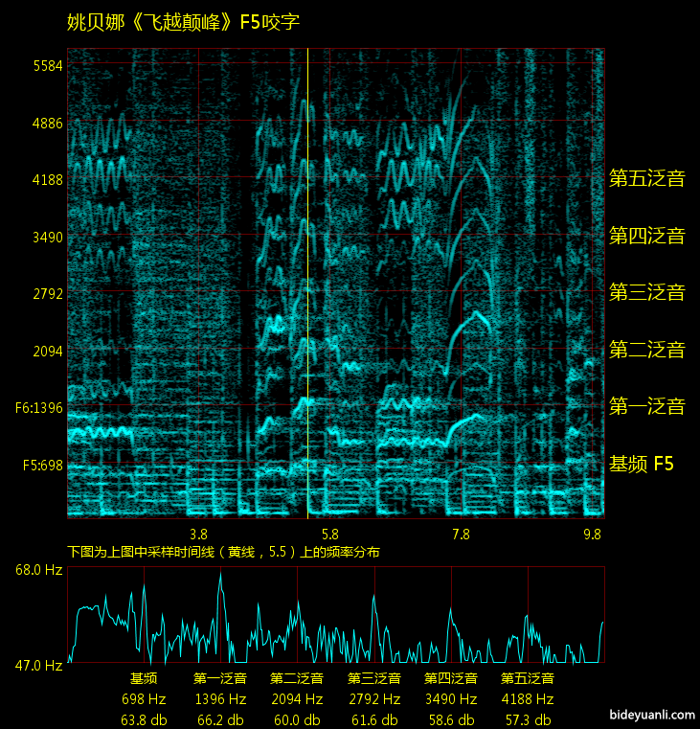The width and height of the screenshot is (700, 729).
Task: Select the F6:1396 label on left axis
Action: click(x=39, y=408)
